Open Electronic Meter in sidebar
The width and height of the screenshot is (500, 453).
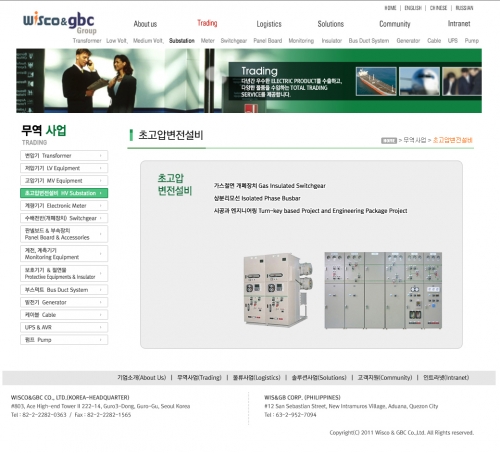tap(64, 206)
